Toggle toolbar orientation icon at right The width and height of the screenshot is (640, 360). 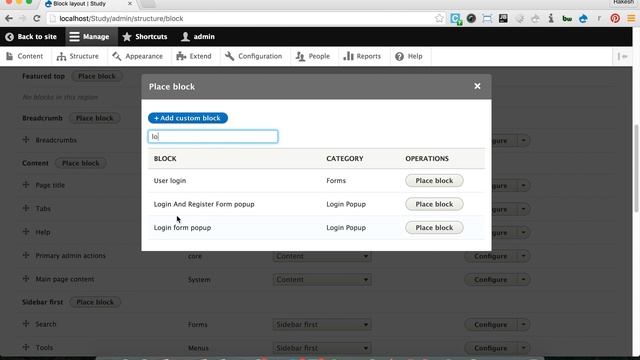click(x=623, y=56)
